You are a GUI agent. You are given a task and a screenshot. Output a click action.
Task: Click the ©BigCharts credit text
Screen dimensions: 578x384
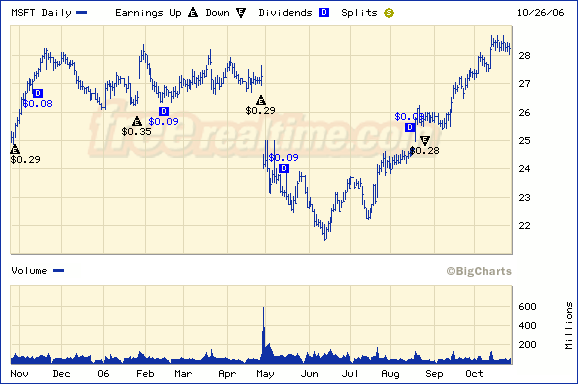[479, 271]
